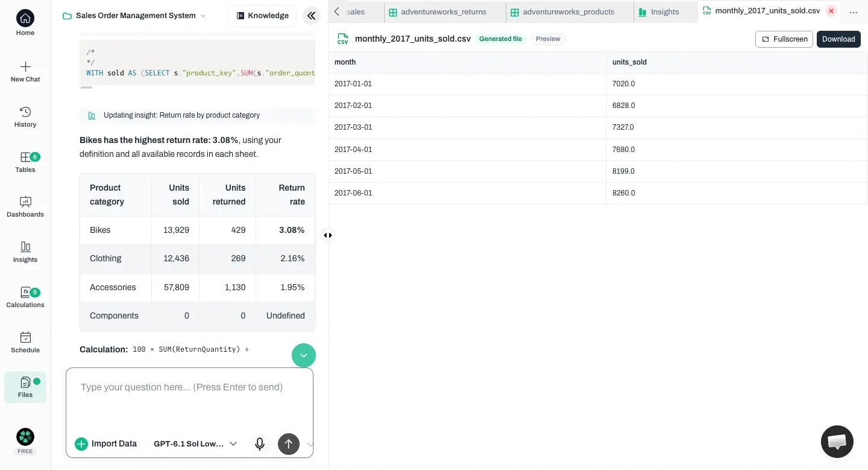Select the 8260.0 units_sold cell
Image resolution: width=868 pixels, height=470 pixels.
click(737, 193)
